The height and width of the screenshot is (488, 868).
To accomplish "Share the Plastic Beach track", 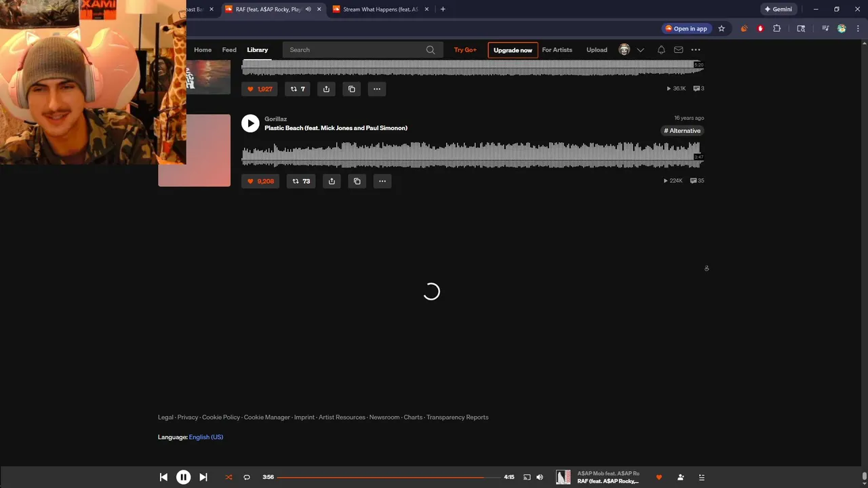I will pos(332,181).
